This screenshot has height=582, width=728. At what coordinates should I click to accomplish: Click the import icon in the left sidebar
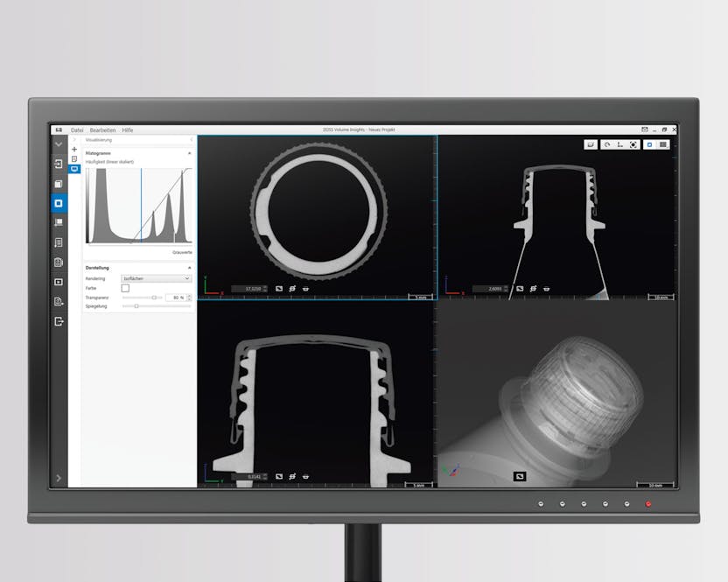click(59, 165)
